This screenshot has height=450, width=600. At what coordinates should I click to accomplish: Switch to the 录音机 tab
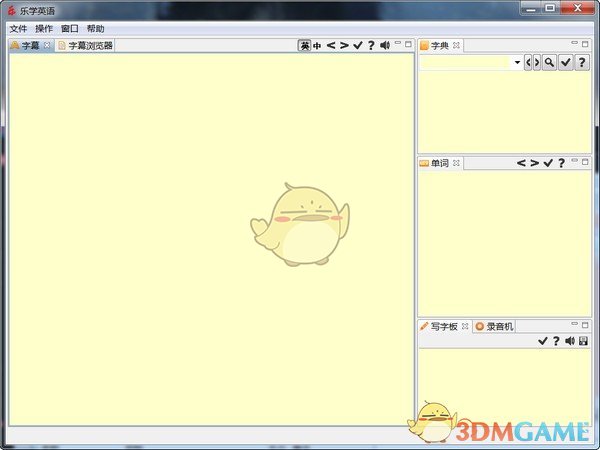(499, 326)
